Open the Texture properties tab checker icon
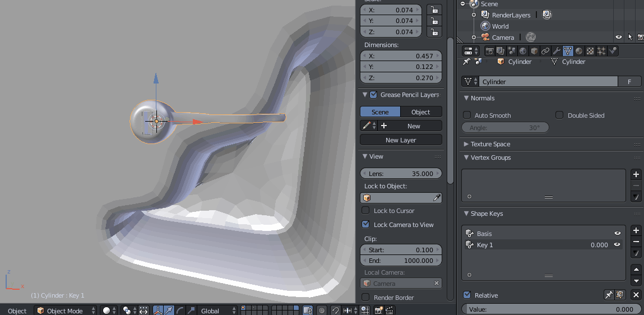The image size is (644, 315). click(590, 51)
